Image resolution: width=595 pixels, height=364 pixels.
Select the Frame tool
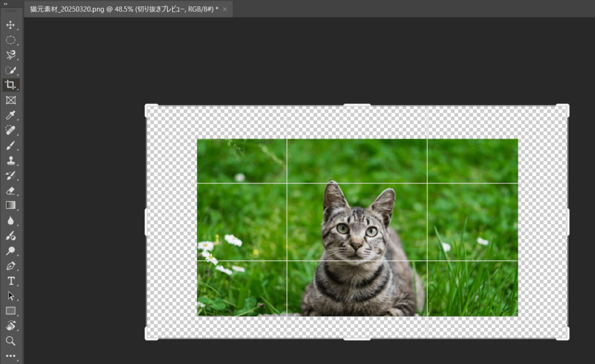coord(10,100)
